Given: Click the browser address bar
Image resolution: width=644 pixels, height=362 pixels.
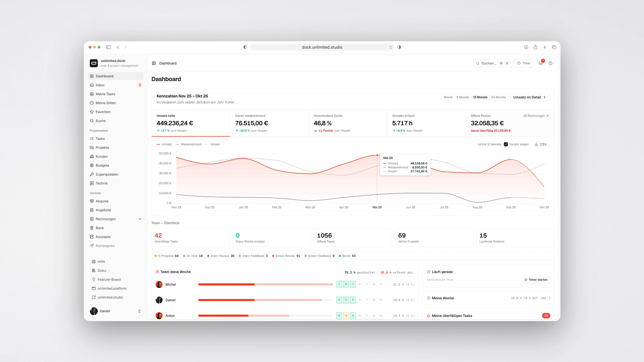Looking at the screenshot, I should (x=322, y=47).
